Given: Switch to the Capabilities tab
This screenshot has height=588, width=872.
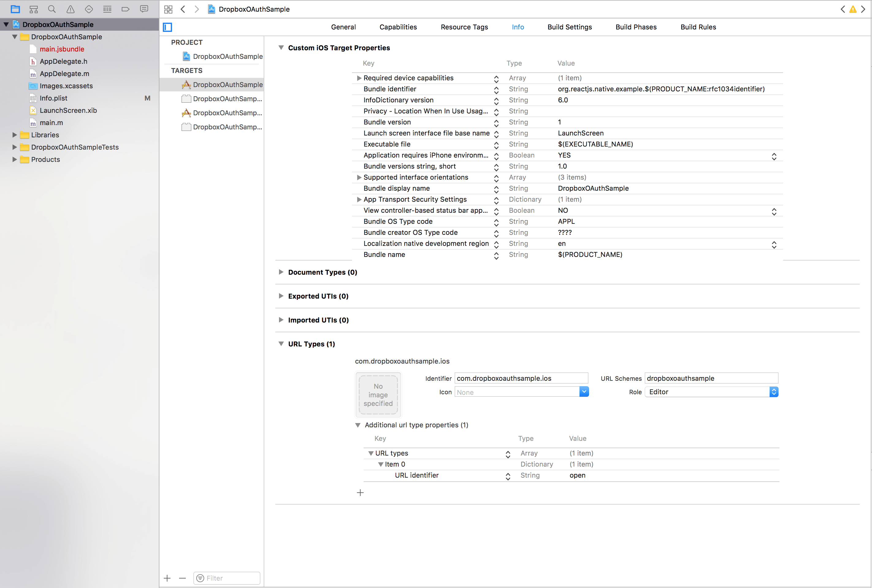Looking at the screenshot, I should point(398,27).
